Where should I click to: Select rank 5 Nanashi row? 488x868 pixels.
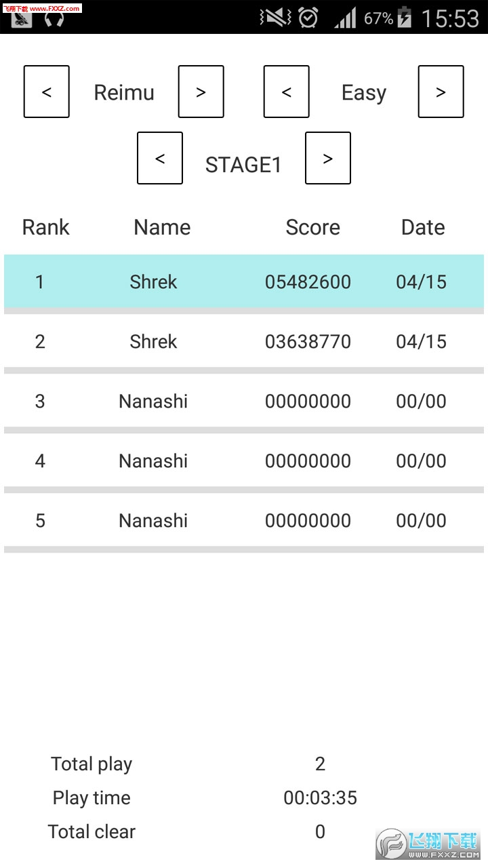coord(244,520)
